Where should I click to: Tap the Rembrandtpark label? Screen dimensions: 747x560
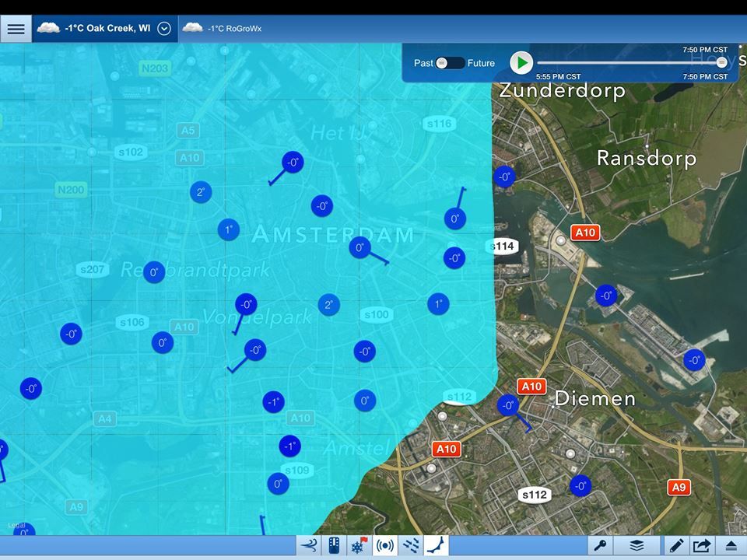(x=195, y=270)
